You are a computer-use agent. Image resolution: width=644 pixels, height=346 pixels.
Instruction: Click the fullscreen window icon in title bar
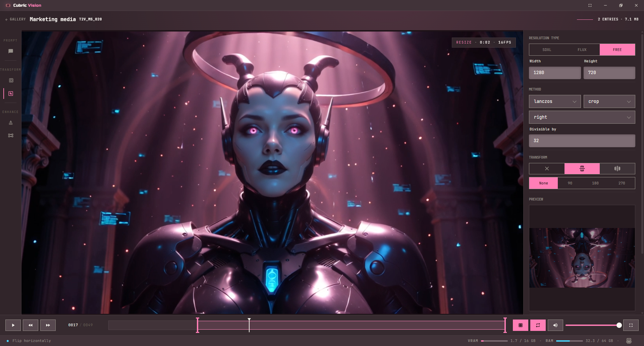click(x=590, y=5)
